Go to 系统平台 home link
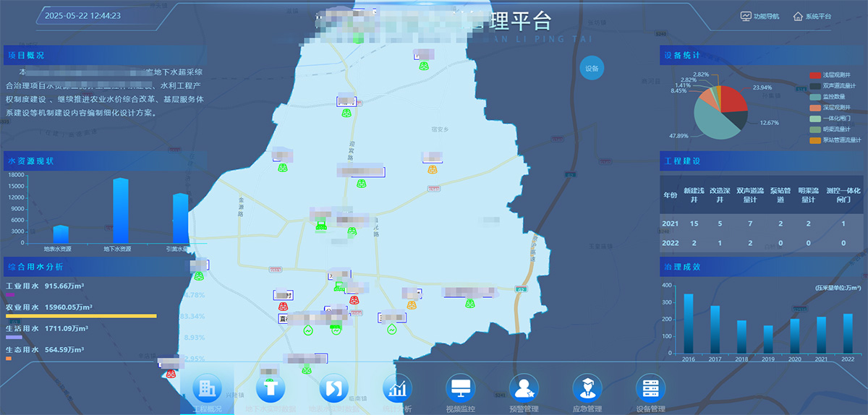 coord(812,17)
